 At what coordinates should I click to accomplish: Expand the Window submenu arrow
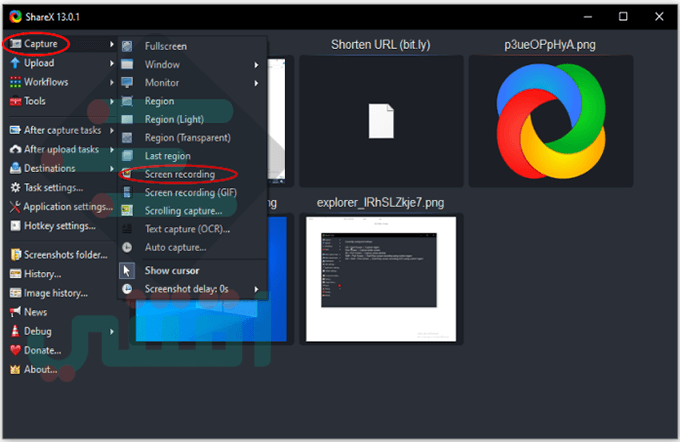point(256,65)
